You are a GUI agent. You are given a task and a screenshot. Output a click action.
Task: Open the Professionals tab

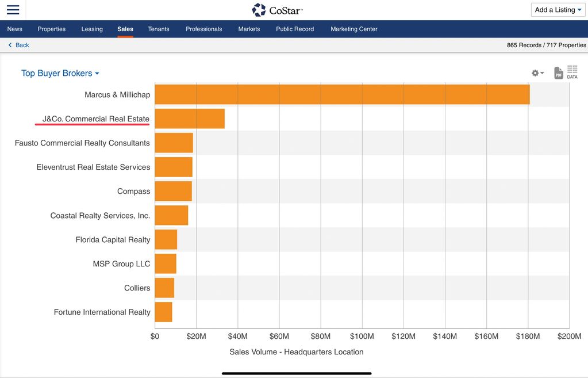point(203,29)
